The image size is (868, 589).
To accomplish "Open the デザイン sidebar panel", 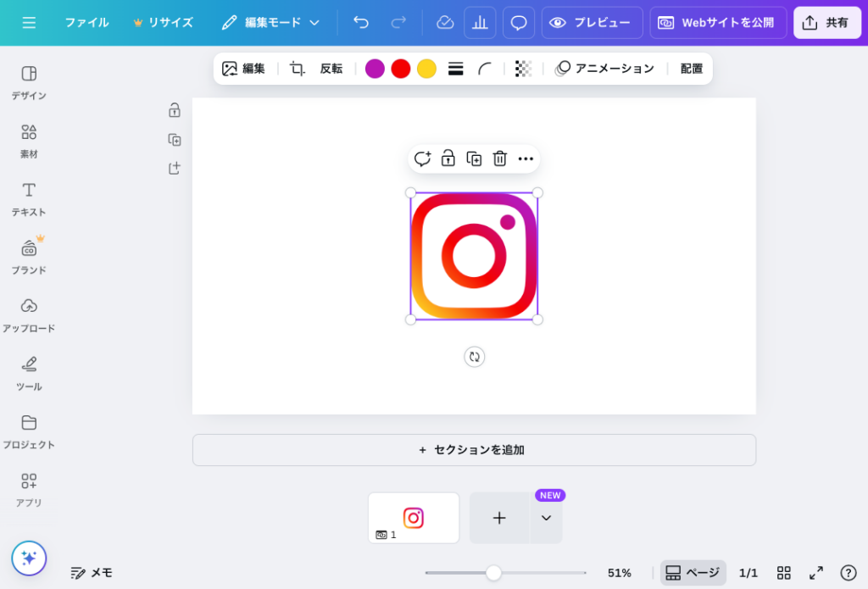I will 29,83.
